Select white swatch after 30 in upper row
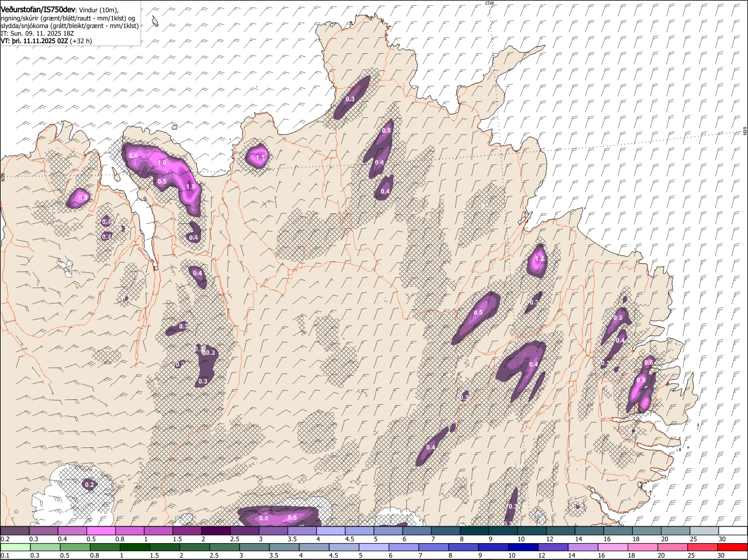 coord(733,531)
